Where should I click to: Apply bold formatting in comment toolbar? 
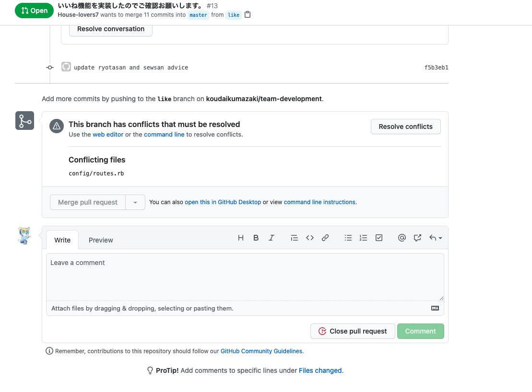tap(256, 238)
